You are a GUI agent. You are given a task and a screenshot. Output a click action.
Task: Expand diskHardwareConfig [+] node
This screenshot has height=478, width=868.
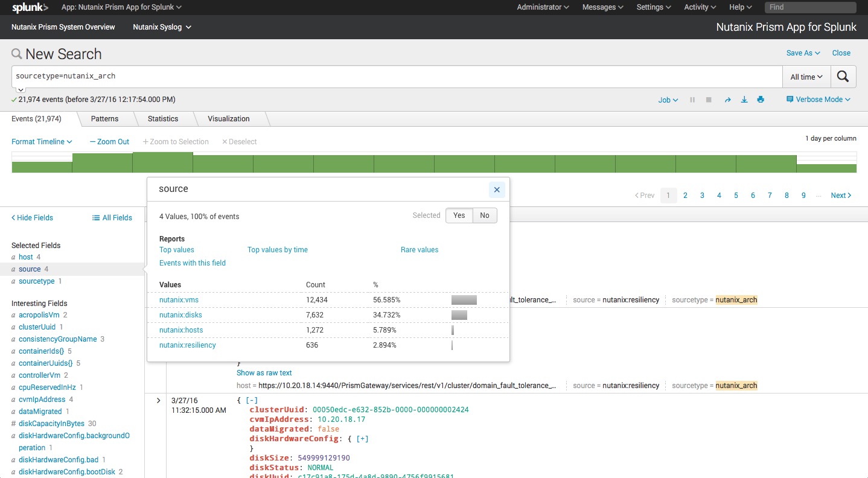[363, 439]
